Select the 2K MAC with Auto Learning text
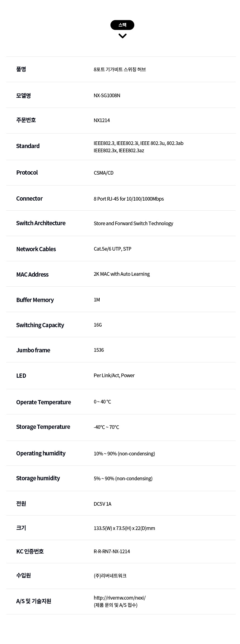The image size is (240, 644). (x=122, y=274)
